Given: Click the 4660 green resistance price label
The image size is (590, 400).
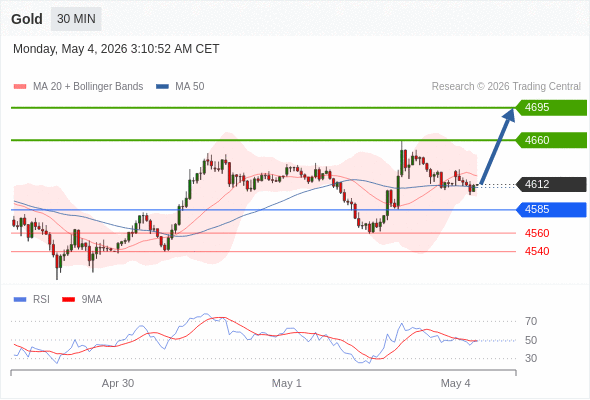Looking at the screenshot, I should (x=551, y=140).
